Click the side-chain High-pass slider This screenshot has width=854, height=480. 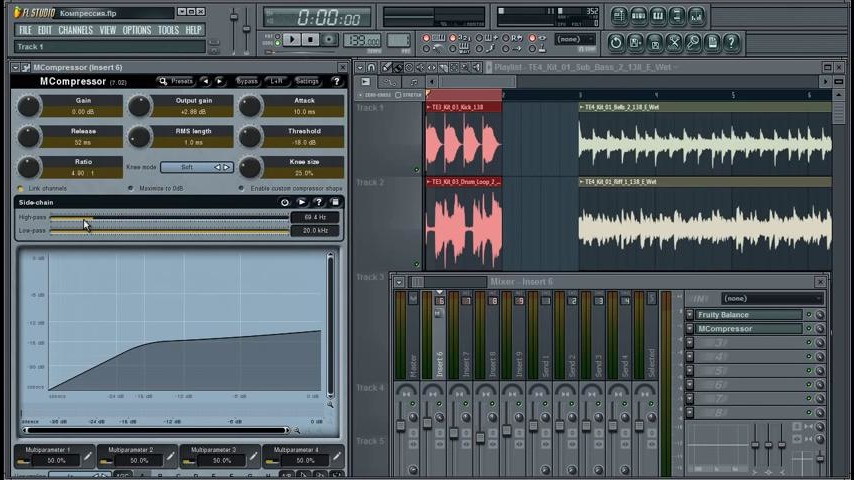point(169,217)
